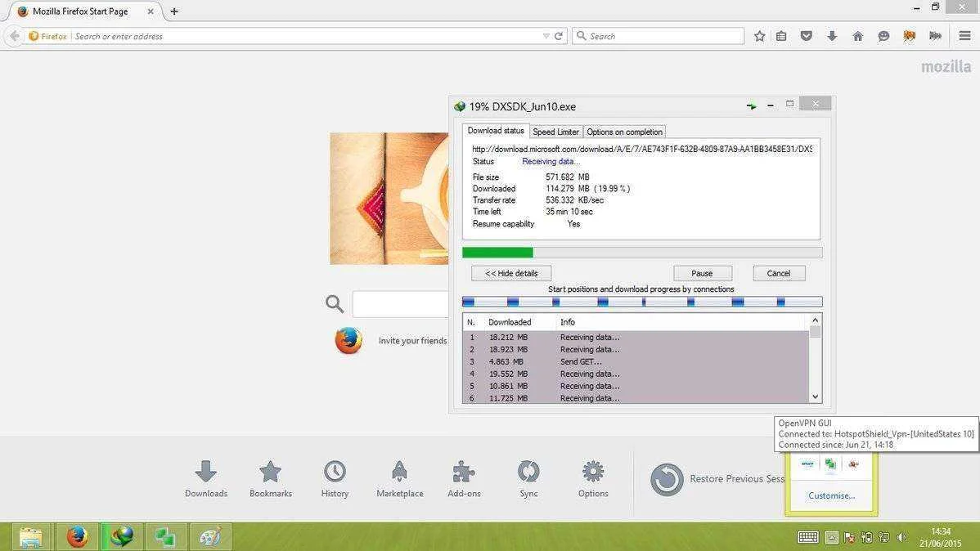Open Options gear shortcut
The width and height of the screenshot is (980, 551).
click(593, 479)
